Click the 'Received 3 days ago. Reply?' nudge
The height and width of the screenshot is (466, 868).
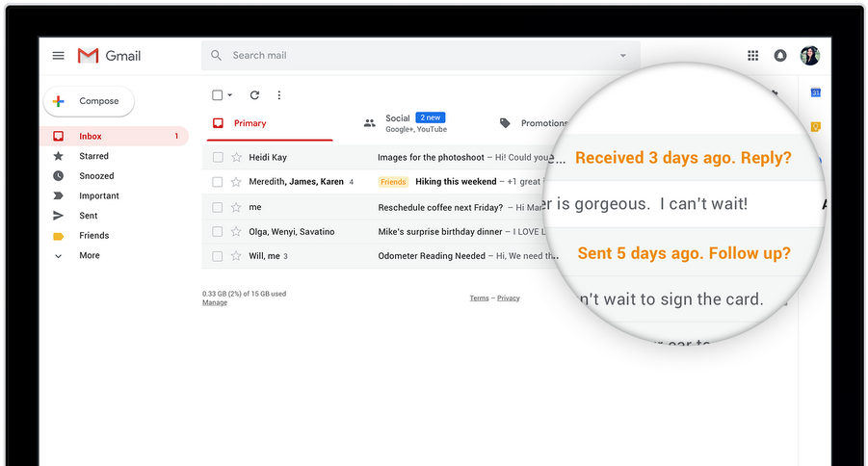[683, 158]
